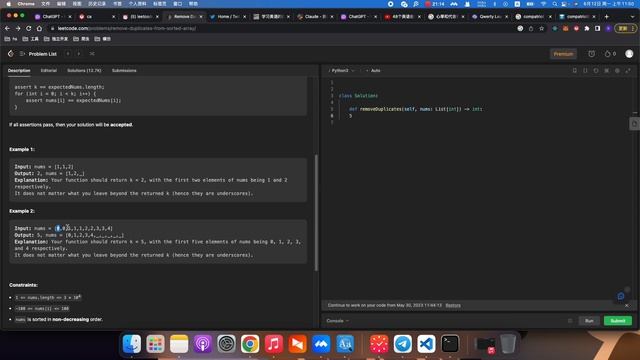Open Chrome extensions puzzle icon
The height and width of the screenshot is (360, 640).
point(587,29)
